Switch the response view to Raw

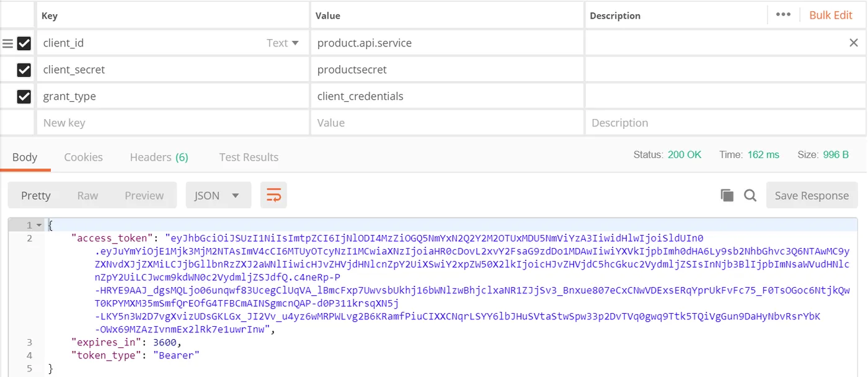point(87,195)
